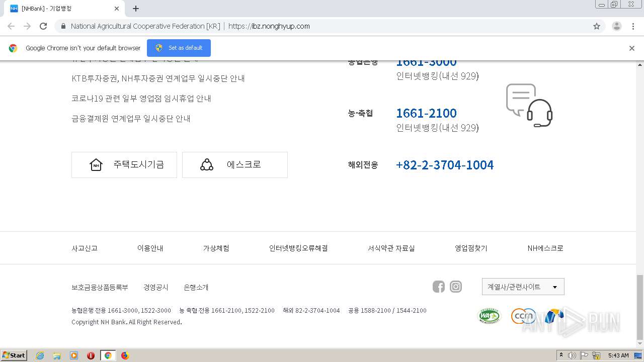This screenshot has height=362, width=644.
Task: Click the Copyright NH Bank text
Action: (127, 322)
